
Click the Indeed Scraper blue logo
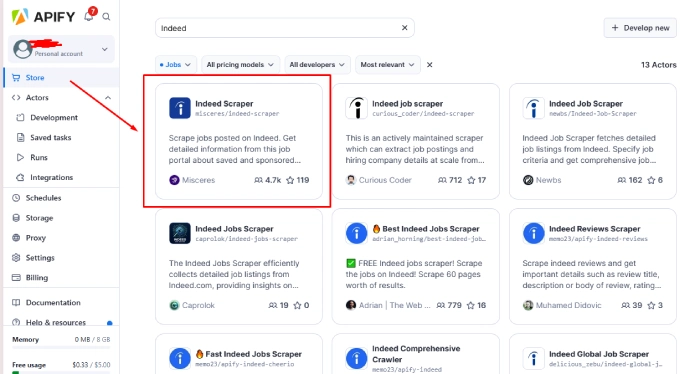point(180,108)
